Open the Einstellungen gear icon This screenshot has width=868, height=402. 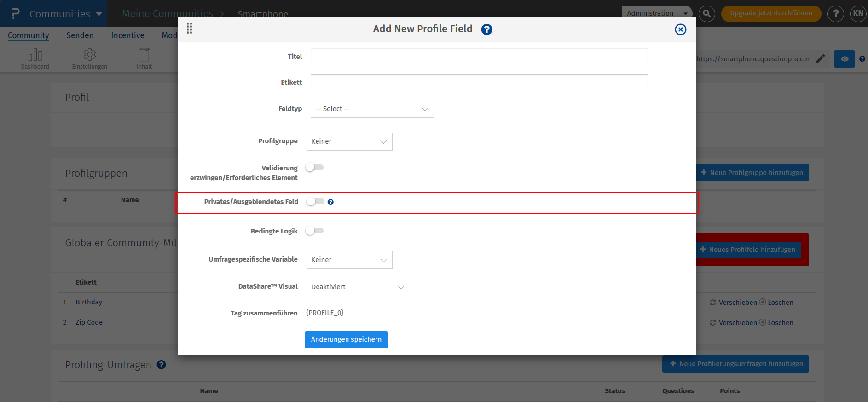click(x=89, y=54)
